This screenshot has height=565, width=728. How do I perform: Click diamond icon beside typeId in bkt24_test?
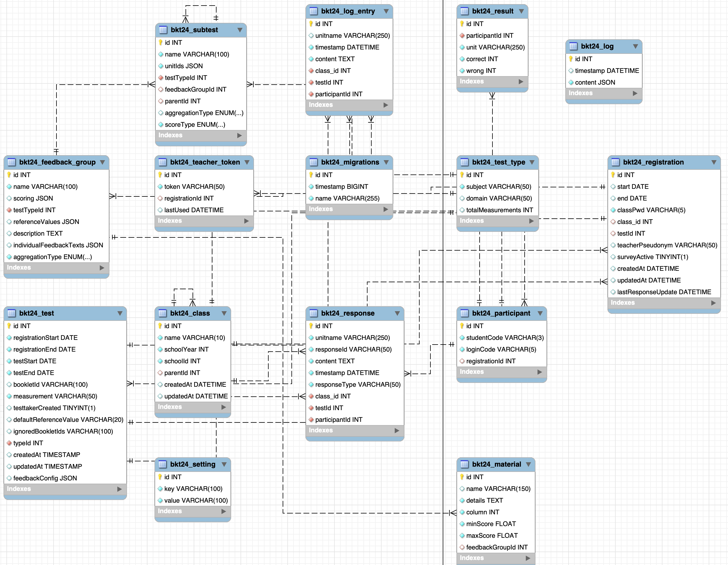9,443
